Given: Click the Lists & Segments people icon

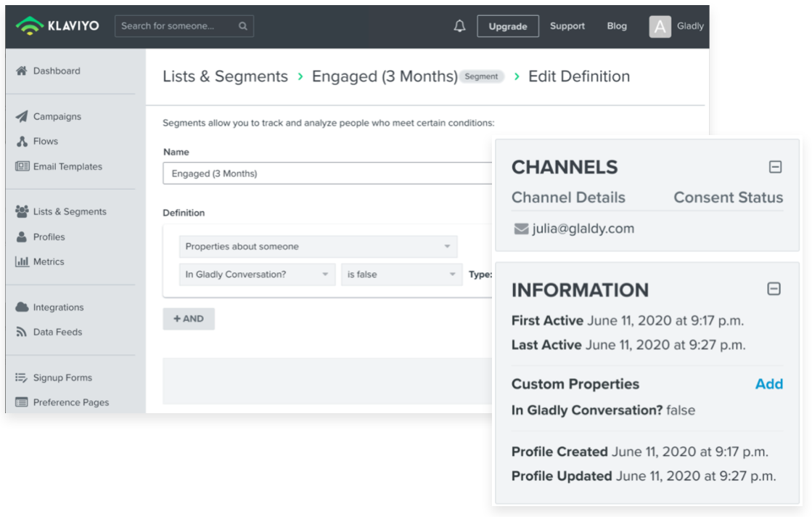Looking at the screenshot, I should (22, 211).
